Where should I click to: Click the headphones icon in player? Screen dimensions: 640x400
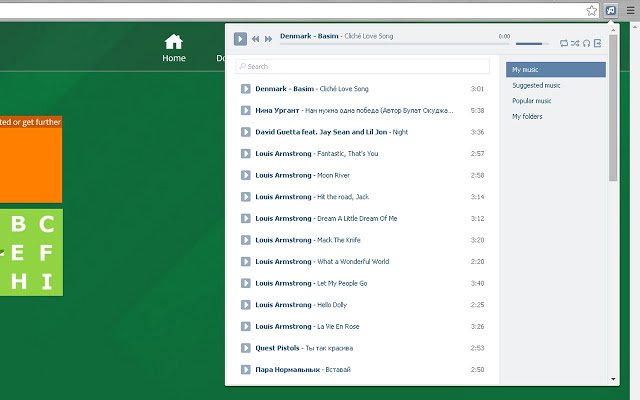586,43
